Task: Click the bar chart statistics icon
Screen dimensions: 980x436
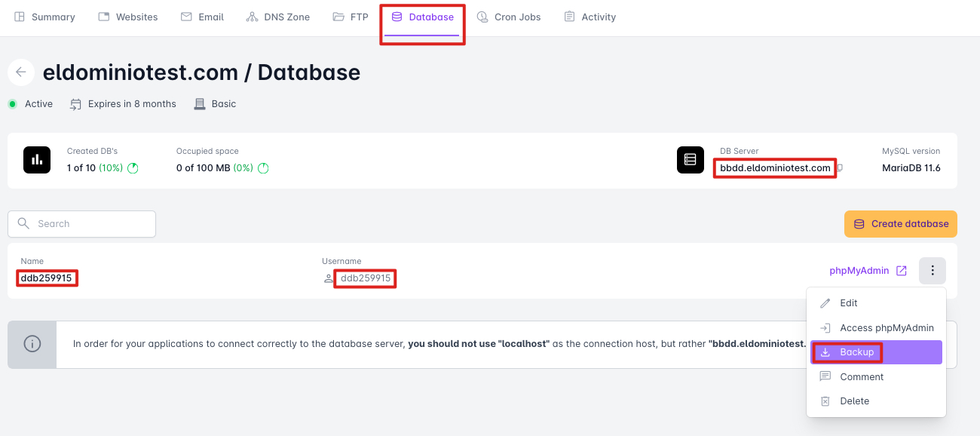Action: (x=36, y=160)
